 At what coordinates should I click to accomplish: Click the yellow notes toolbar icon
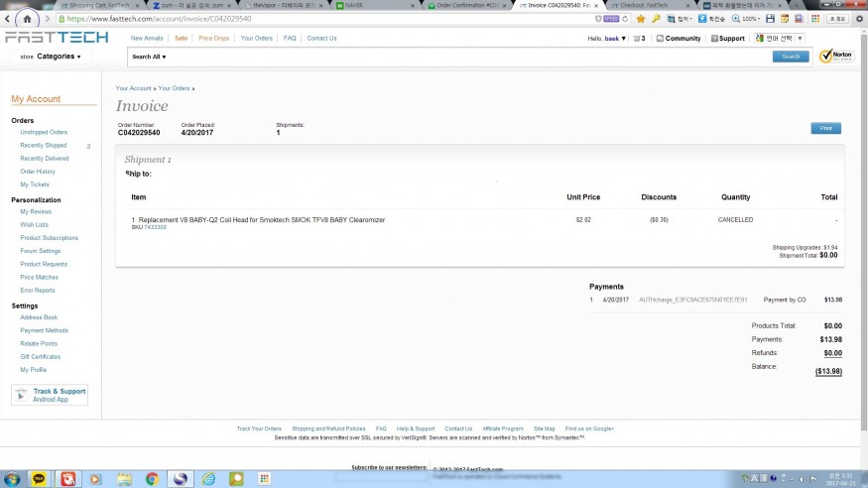[x=785, y=19]
